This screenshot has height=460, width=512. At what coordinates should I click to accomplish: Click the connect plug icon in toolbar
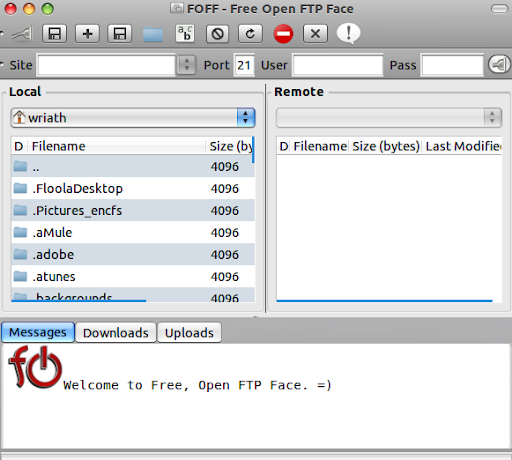[22, 34]
